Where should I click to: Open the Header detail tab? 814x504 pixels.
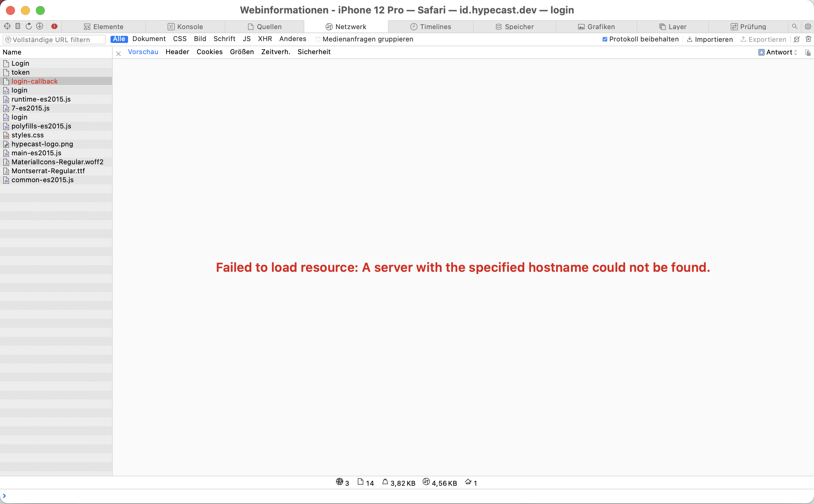tap(177, 52)
